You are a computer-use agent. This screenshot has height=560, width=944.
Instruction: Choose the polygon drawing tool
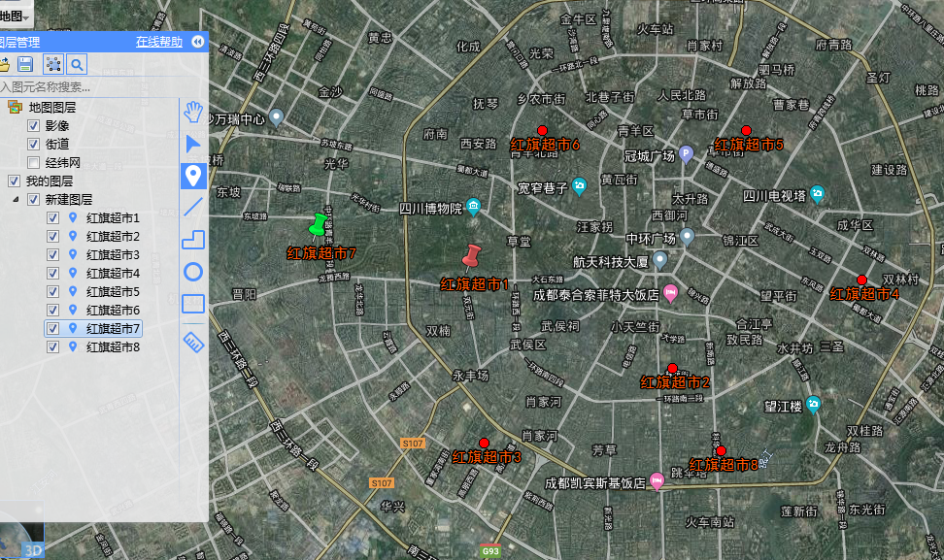[193, 240]
